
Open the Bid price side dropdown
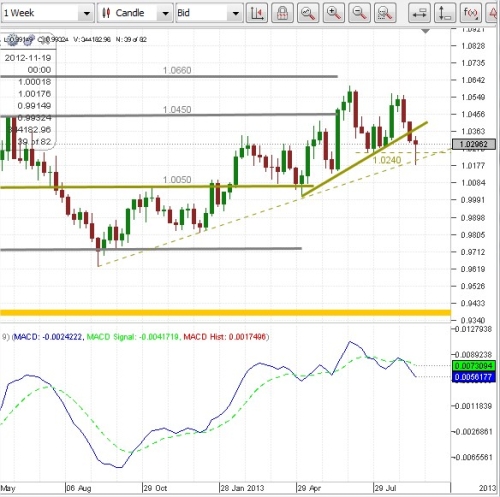pos(209,13)
